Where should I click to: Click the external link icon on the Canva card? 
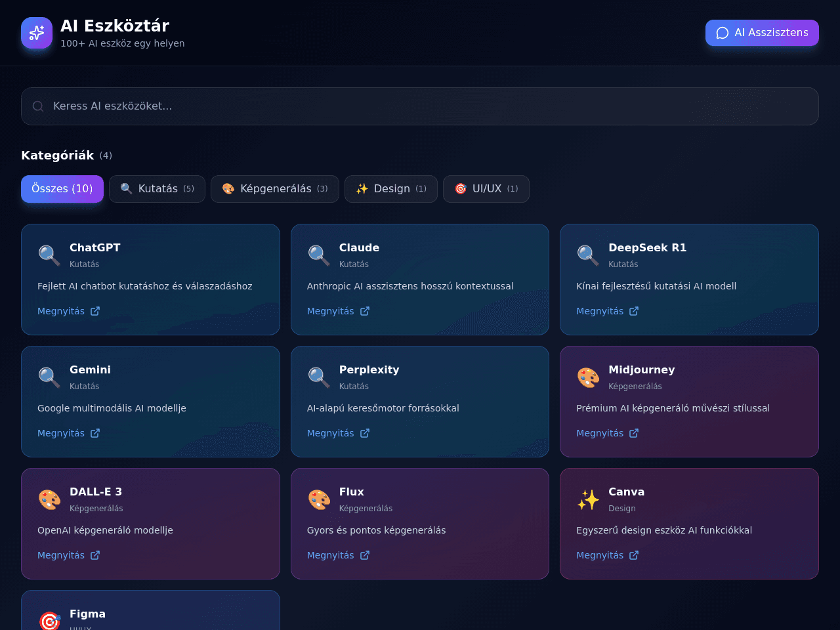pos(634,555)
